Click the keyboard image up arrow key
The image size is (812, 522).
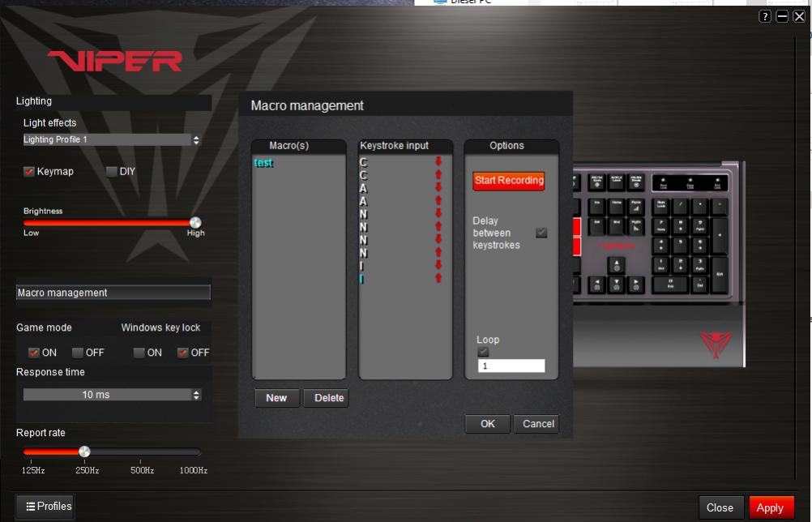(x=616, y=265)
